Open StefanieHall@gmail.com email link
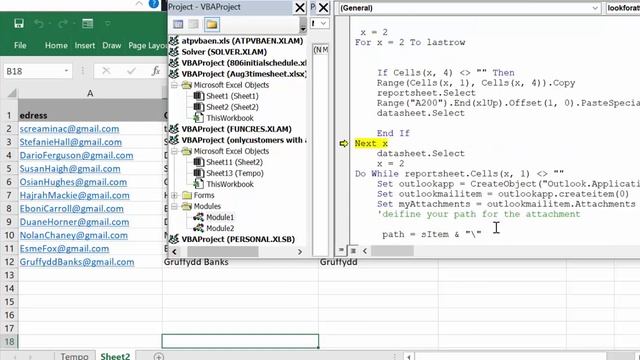 71,142
